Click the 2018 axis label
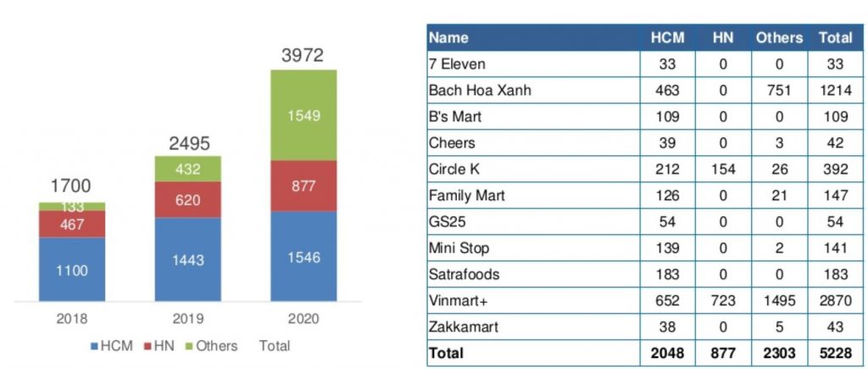The height and width of the screenshot is (369, 868). tap(72, 319)
